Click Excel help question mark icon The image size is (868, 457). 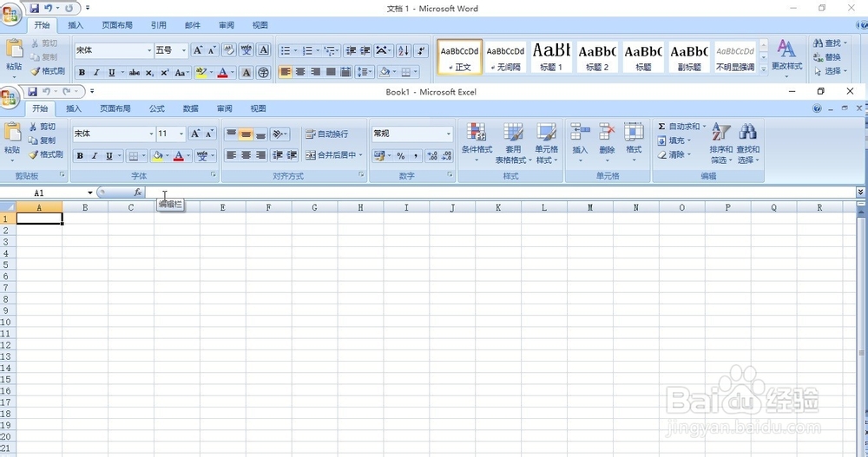click(817, 108)
